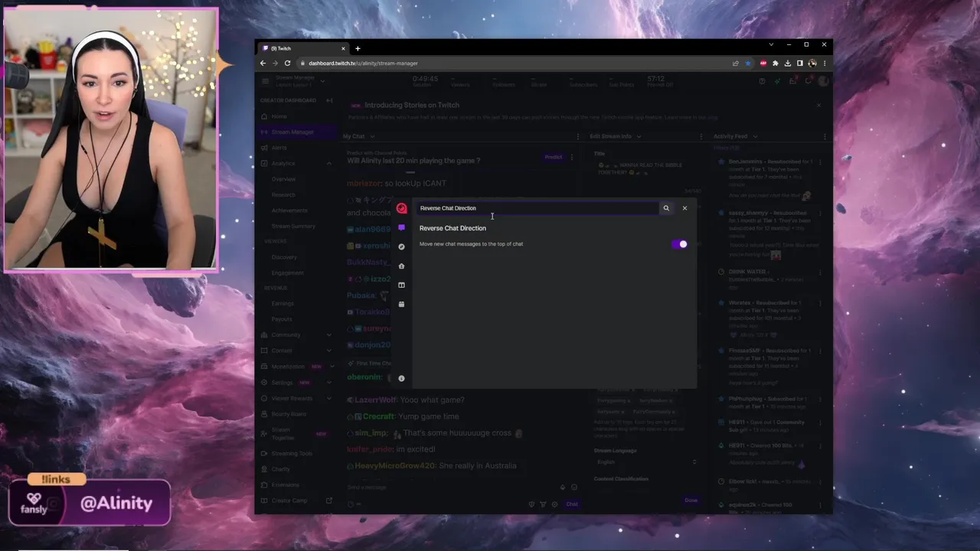The height and width of the screenshot is (551, 980).
Task: Reload the Twitch dashboard page
Action: tap(287, 64)
